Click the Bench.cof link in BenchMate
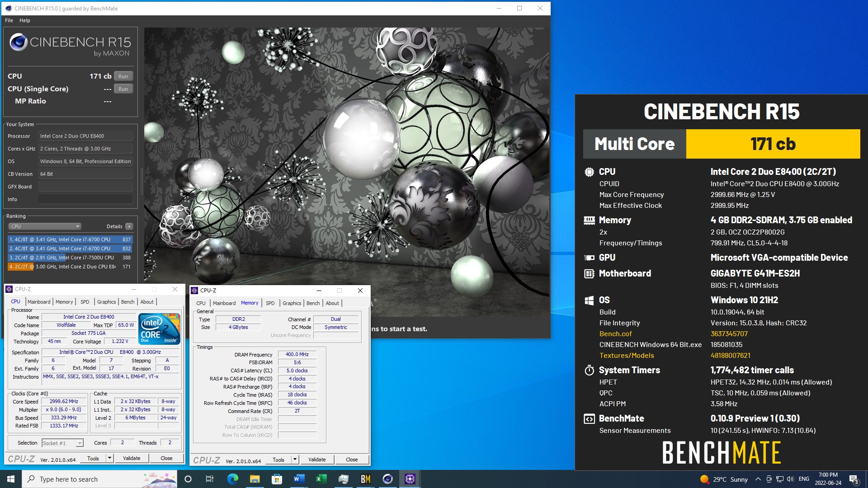The width and height of the screenshot is (868, 488). (616, 334)
